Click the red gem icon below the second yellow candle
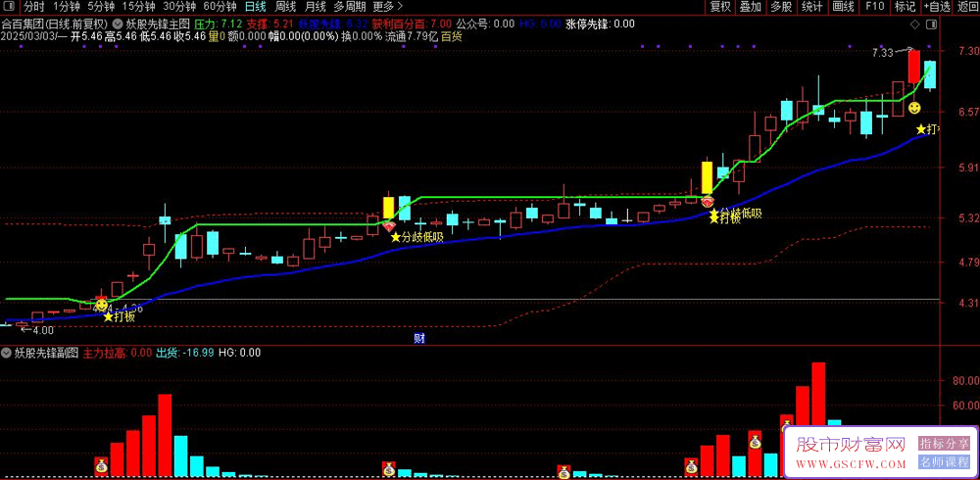Image resolution: width=980 pixels, height=480 pixels. (708, 202)
